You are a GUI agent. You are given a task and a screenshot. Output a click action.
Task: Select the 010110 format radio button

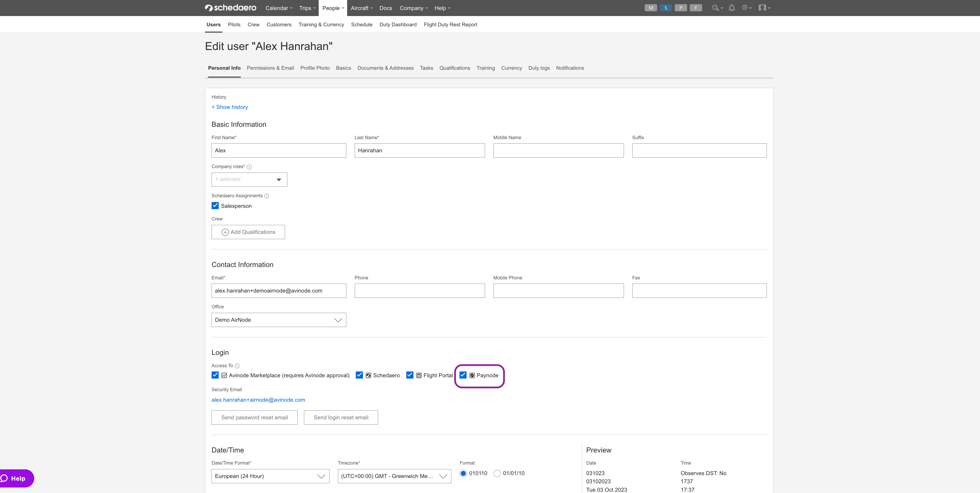pyautogui.click(x=463, y=474)
